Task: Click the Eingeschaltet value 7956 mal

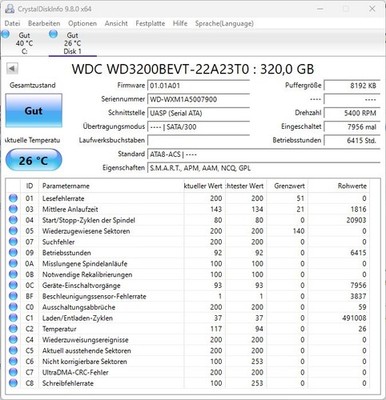Action: pos(352,127)
